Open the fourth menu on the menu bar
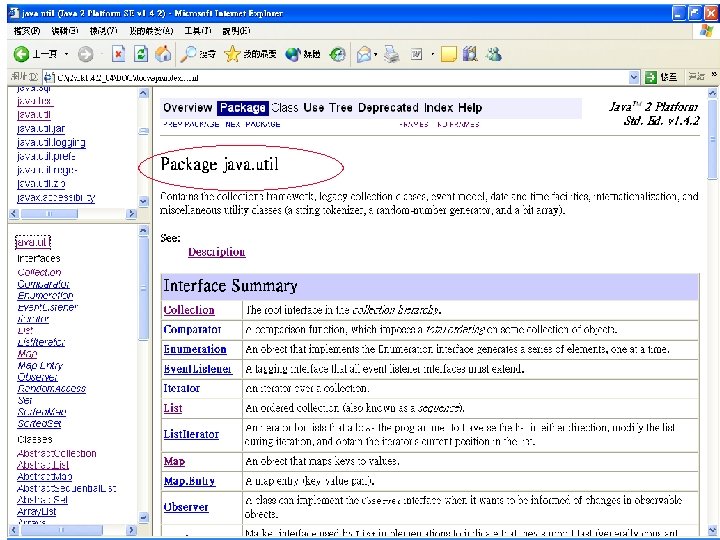The height and width of the screenshot is (540, 720). coord(151,31)
